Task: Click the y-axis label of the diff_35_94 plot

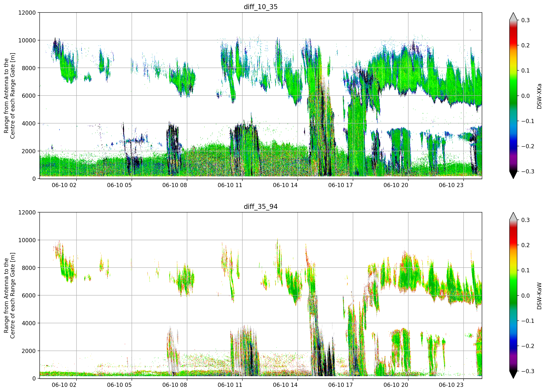Action: (x=9, y=295)
